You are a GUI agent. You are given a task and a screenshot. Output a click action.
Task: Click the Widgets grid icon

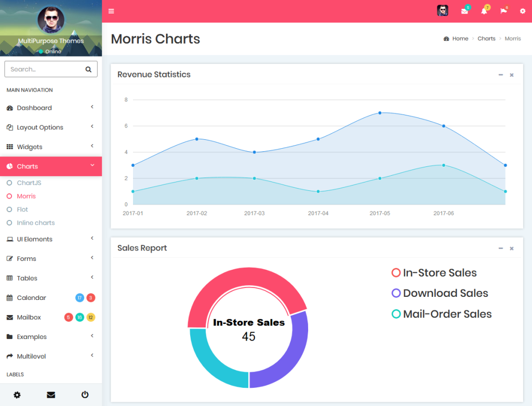pos(10,147)
